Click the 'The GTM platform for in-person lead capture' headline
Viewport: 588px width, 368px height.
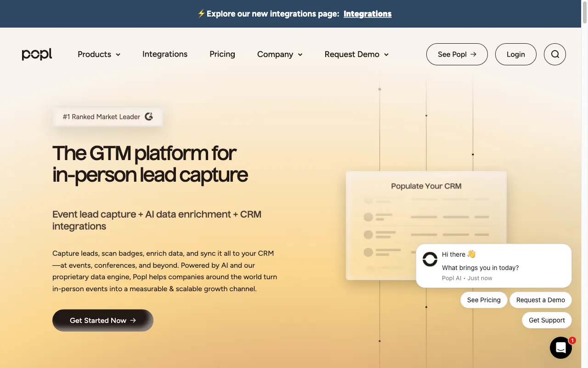click(150, 164)
